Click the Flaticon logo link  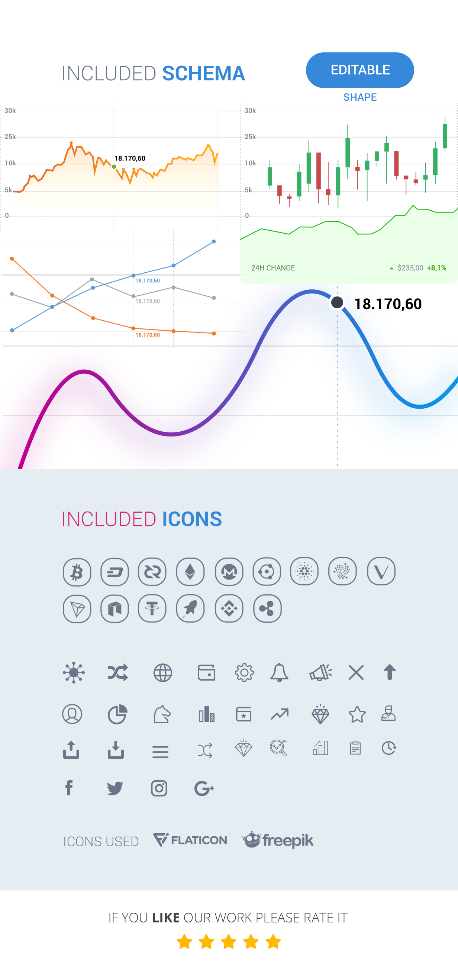(190, 840)
